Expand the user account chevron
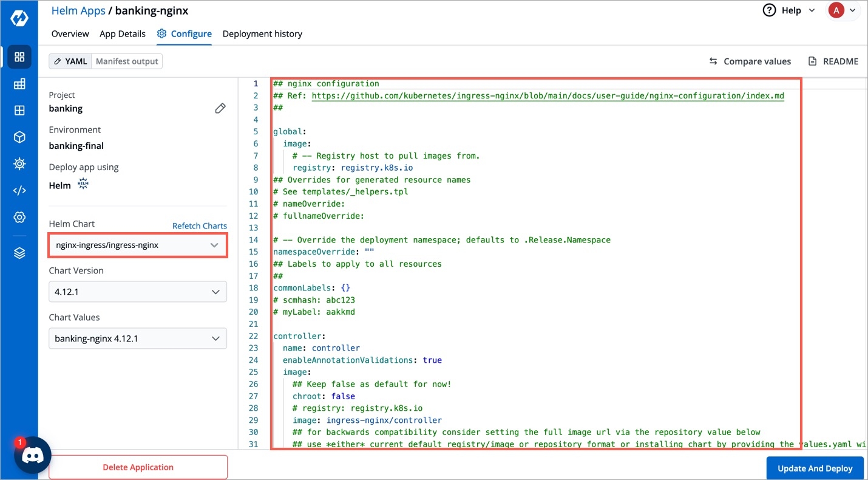Screen dimensions: 868x480 (x=853, y=11)
